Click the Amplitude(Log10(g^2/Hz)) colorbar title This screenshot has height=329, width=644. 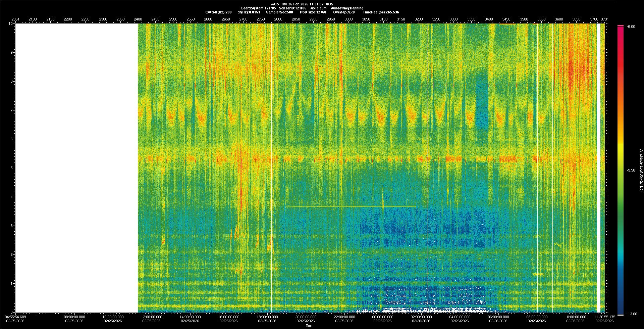coord(641,171)
